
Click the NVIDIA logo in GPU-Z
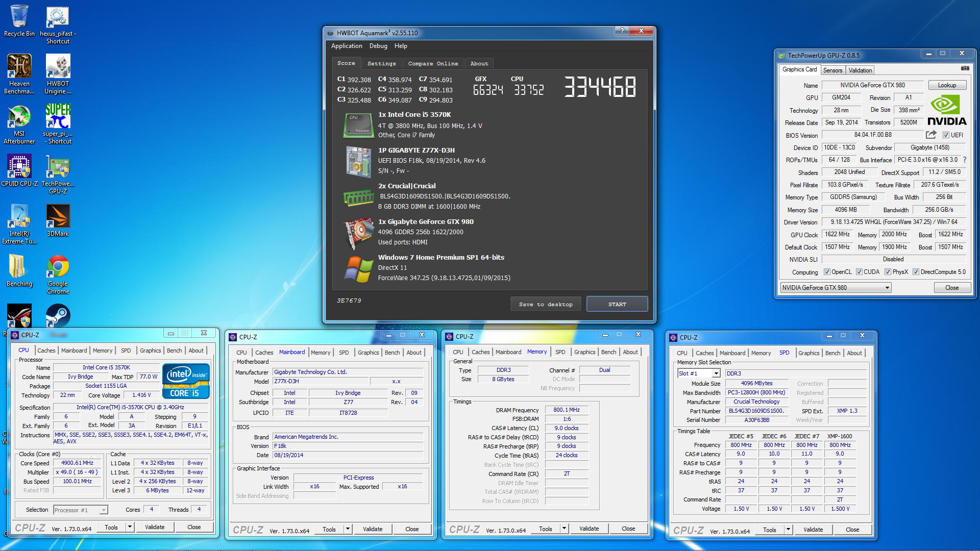click(947, 110)
